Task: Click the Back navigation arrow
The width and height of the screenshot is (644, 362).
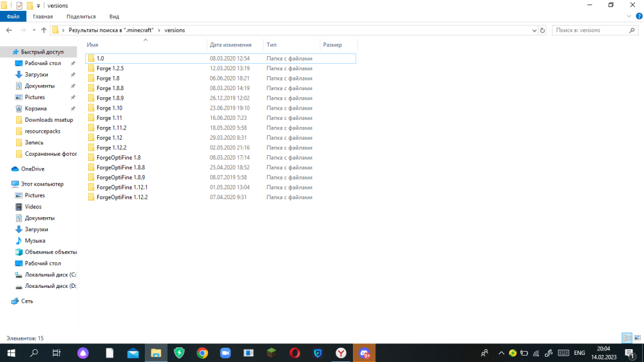Action: pos(9,30)
